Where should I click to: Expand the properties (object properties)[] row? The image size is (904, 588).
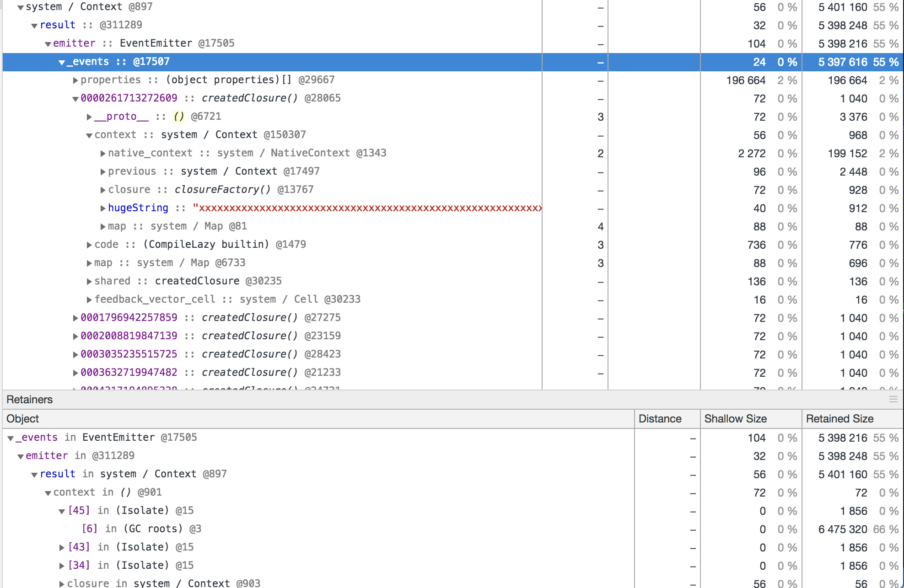point(75,80)
